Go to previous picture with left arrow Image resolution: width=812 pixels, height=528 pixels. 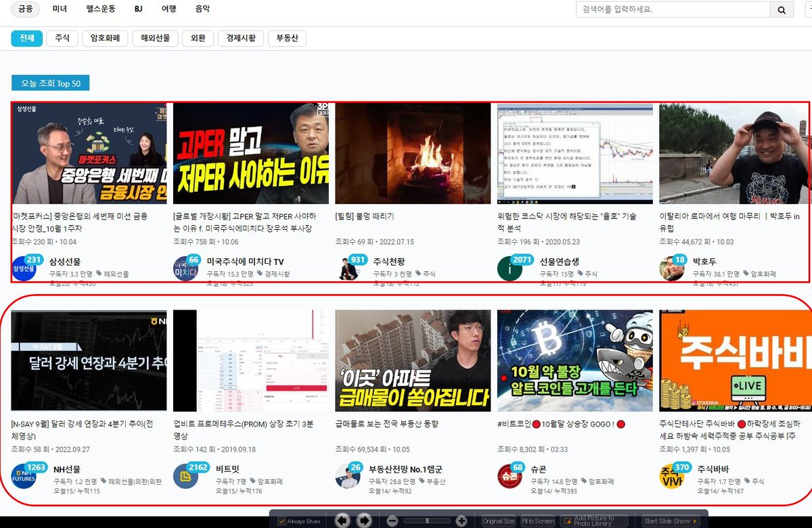[x=342, y=521]
